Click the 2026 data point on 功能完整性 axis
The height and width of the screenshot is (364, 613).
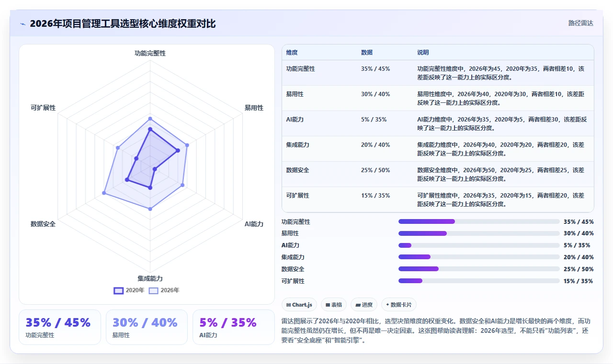150,119
